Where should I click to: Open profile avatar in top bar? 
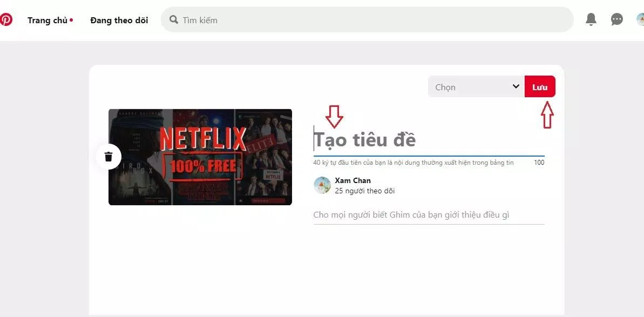(640, 19)
